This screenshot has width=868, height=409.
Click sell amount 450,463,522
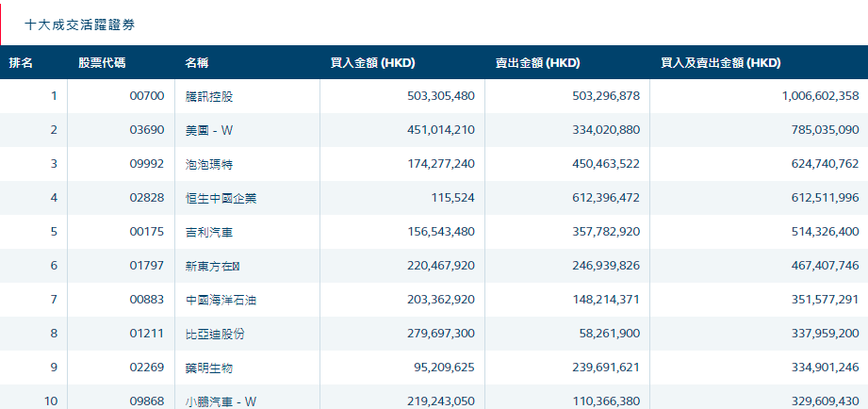[x=604, y=164]
